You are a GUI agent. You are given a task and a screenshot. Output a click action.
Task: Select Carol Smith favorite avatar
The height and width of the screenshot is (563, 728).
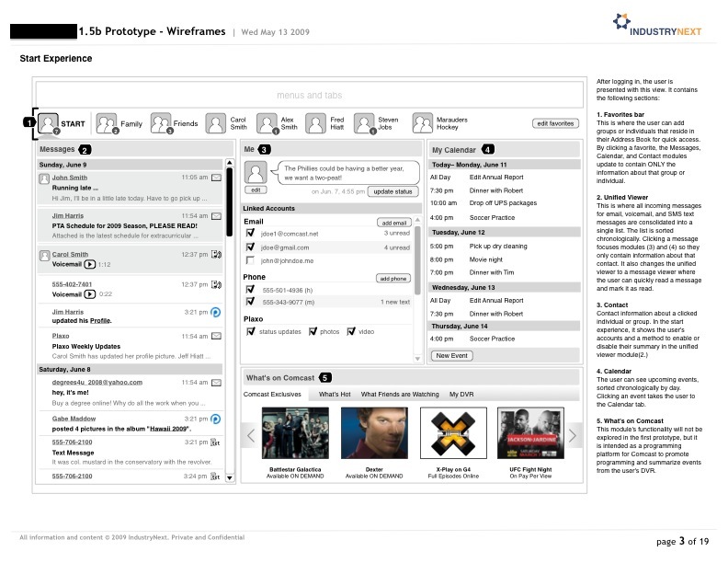click(215, 123)
